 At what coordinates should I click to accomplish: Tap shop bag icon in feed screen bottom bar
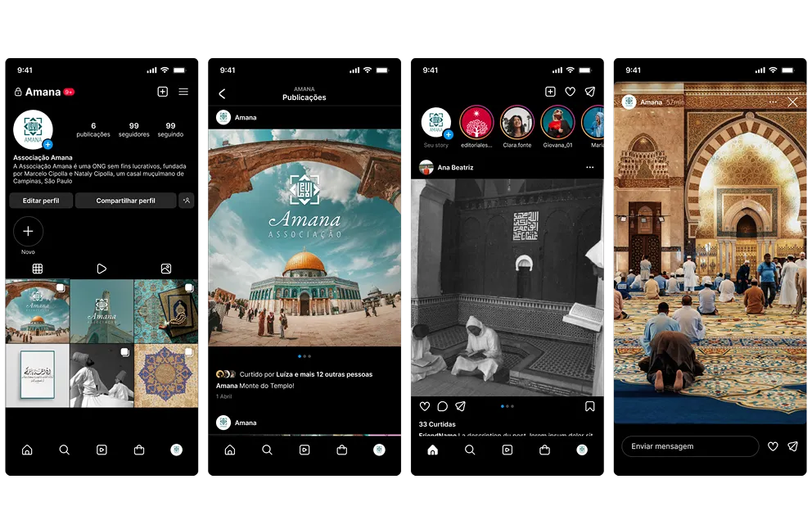545,450
